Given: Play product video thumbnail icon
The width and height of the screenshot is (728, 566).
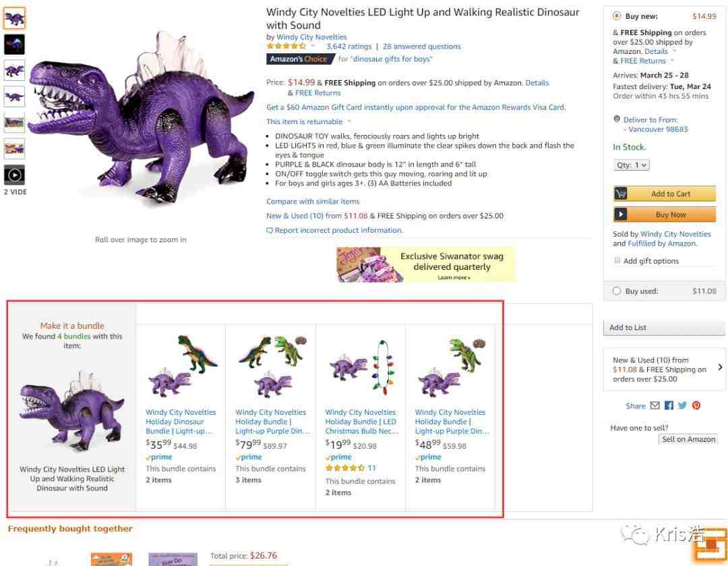Looking at the screenshot, I should click(x=14, y=175).
